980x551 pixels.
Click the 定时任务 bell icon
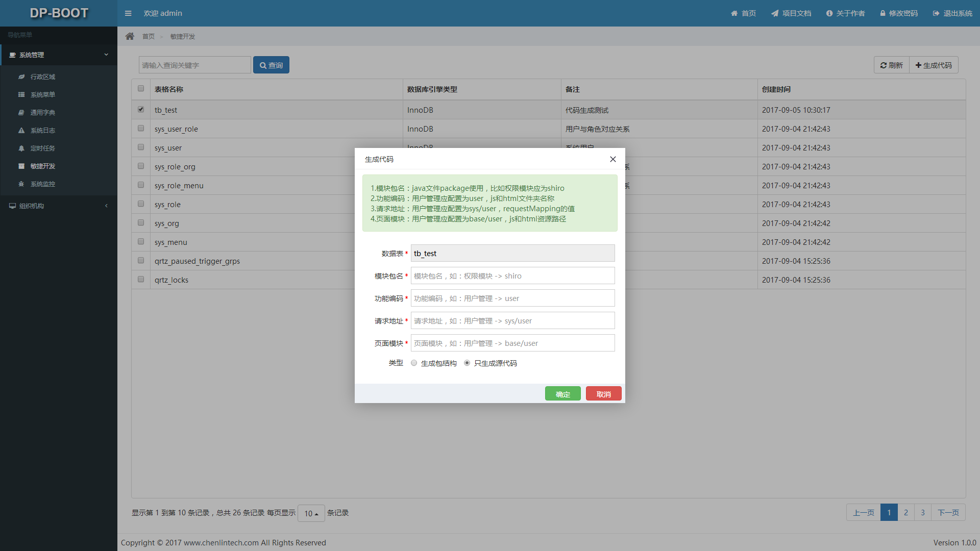(21, 148)
